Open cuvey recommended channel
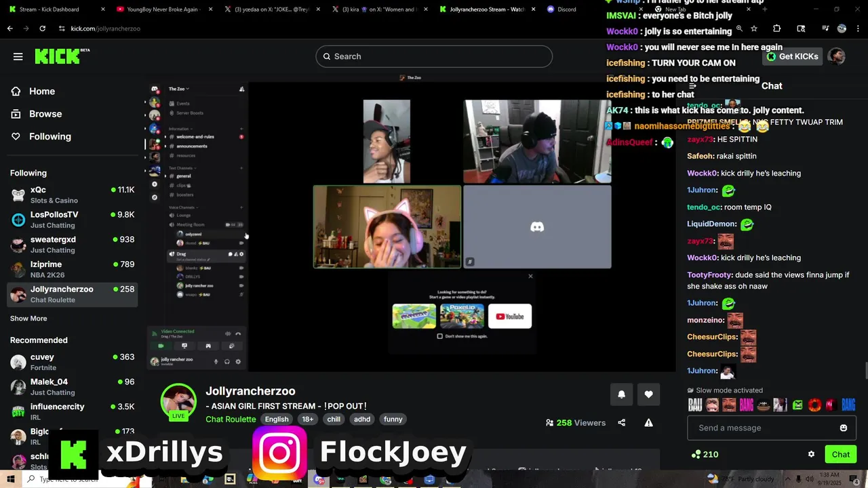This screenshot has width=868, height=488. click(x=73, y=362)
